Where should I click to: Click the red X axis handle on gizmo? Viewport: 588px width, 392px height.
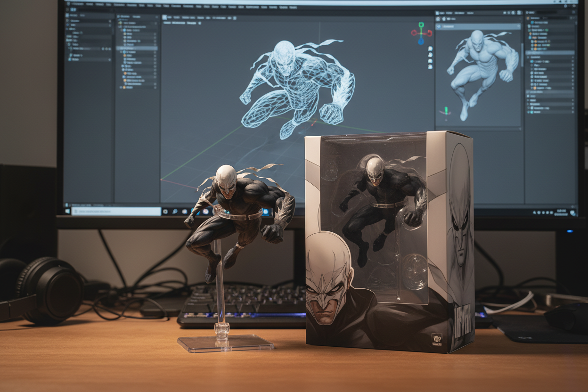413,33
